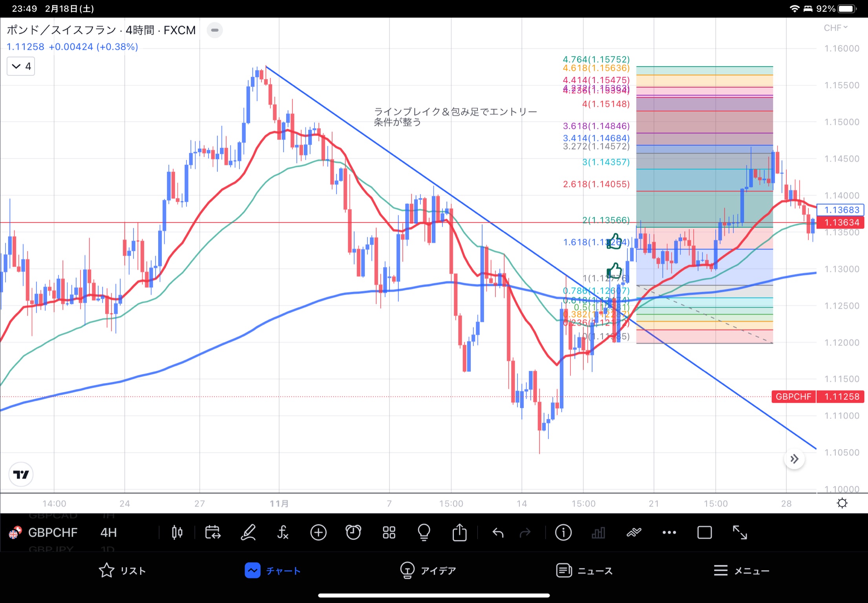The image size is (868, 603).
Task: Select the 4.764(1.15752) Fibonacci level label
Action: (x=596, y=59)
